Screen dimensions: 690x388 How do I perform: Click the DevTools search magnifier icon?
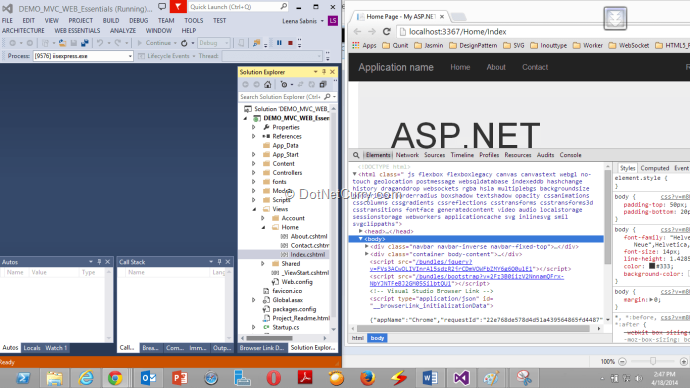click(x=356, y=155)
